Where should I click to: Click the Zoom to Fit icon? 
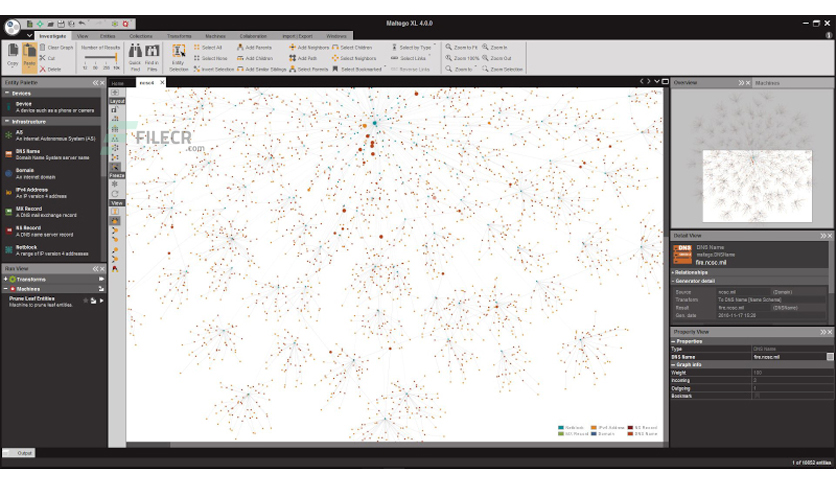(x=448, y=47)
